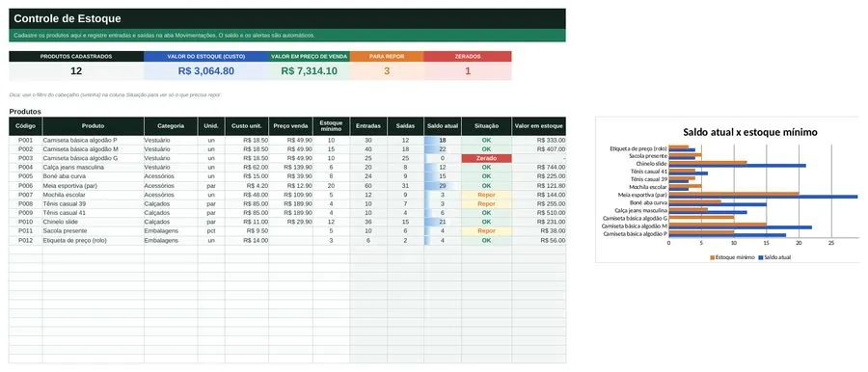Select the chart title Saldo atual x estoque mínimo
Image resolution: width=868 pixels, height=372 pixels.
(x=750, y=132)
